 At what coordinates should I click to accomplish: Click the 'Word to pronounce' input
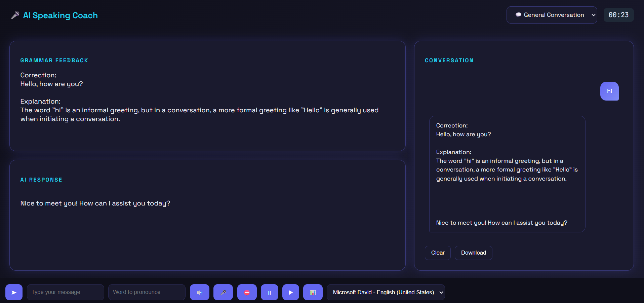147,292
